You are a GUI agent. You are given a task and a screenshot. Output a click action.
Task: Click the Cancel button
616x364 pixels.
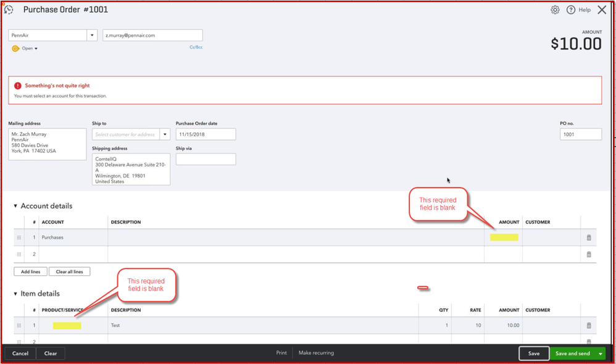[20, 354]
